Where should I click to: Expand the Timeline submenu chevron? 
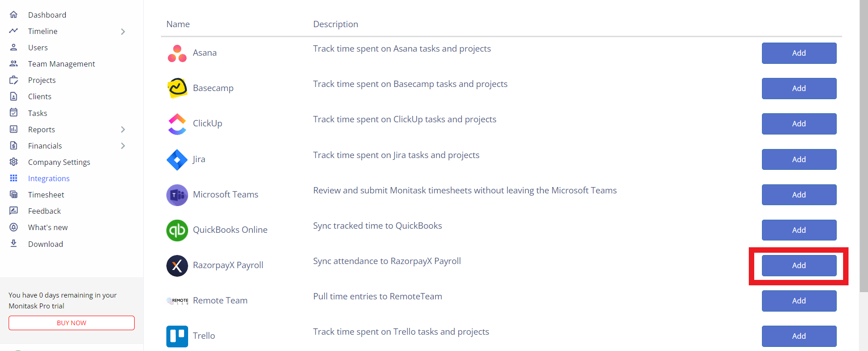123,31
